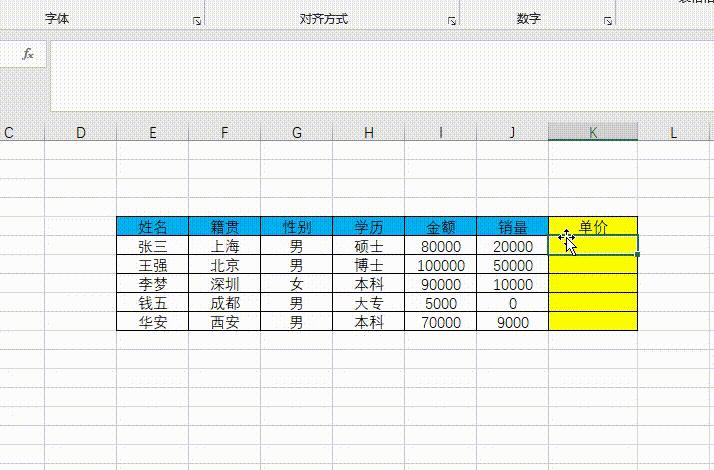Screen dimensions: 714x470
Task: Select column G header
Action: coord(296,133)
